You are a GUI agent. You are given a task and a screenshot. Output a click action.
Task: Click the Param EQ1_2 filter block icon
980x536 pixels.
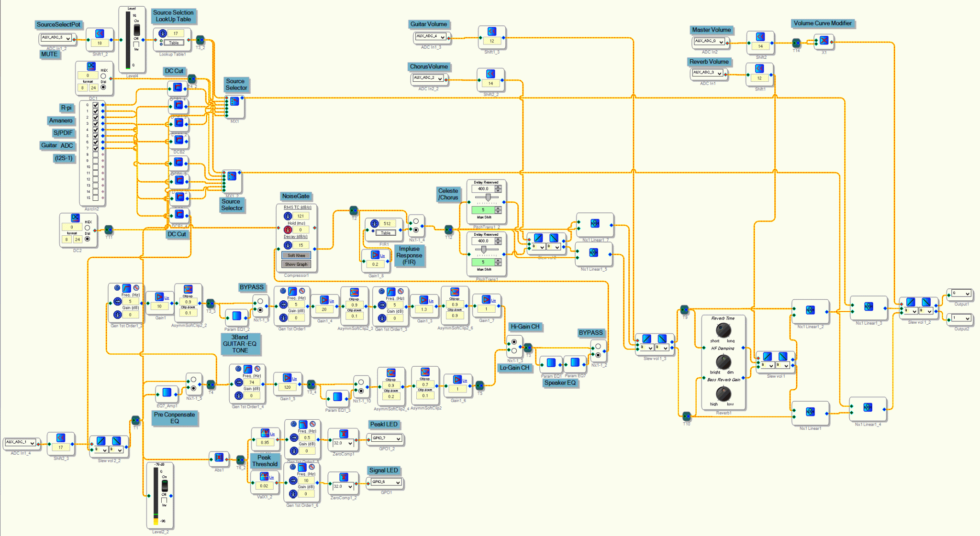(x=236, y=316)
